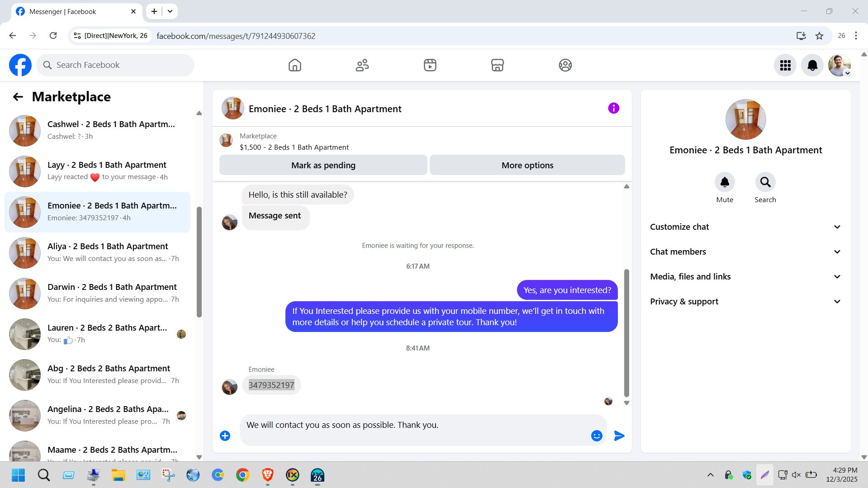Open the account profile picture menu
868x488 pixels.
click(840, 66)
